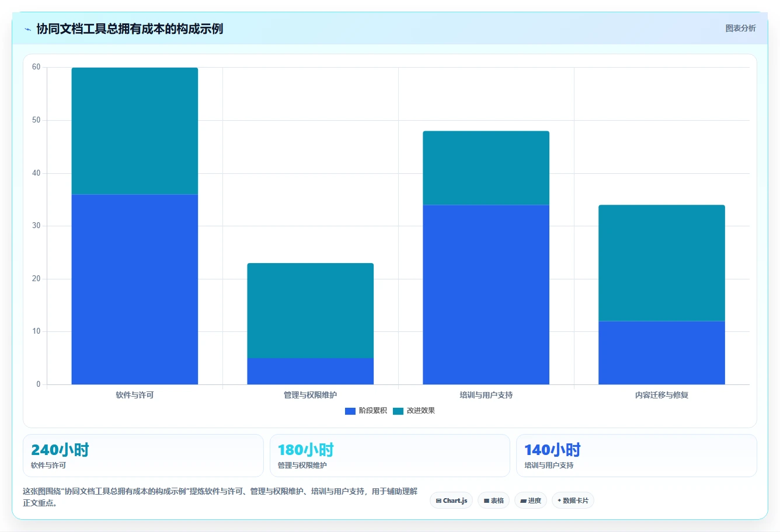This screenshot has width=780, height=532.
Task: Select the 数据卡片 tag chip
Action: pos(573,501)
